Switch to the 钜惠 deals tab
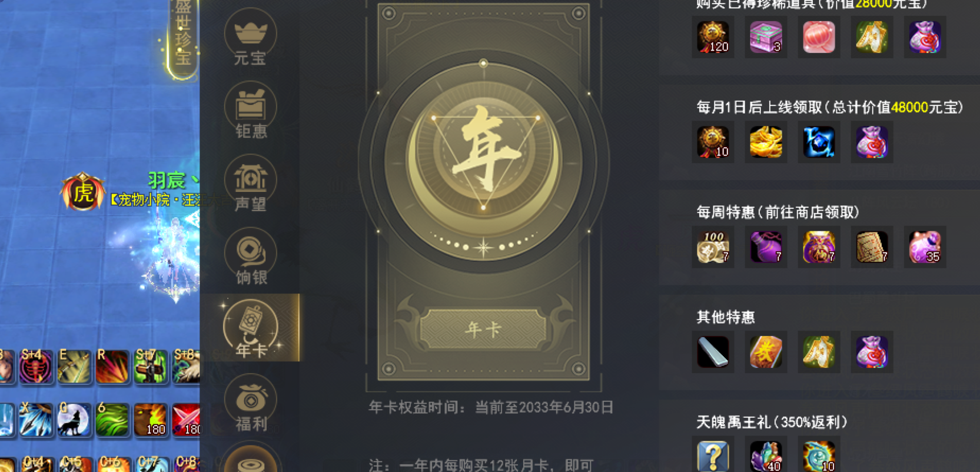Viewport: 980px width, 472px height. pos(250,110)
